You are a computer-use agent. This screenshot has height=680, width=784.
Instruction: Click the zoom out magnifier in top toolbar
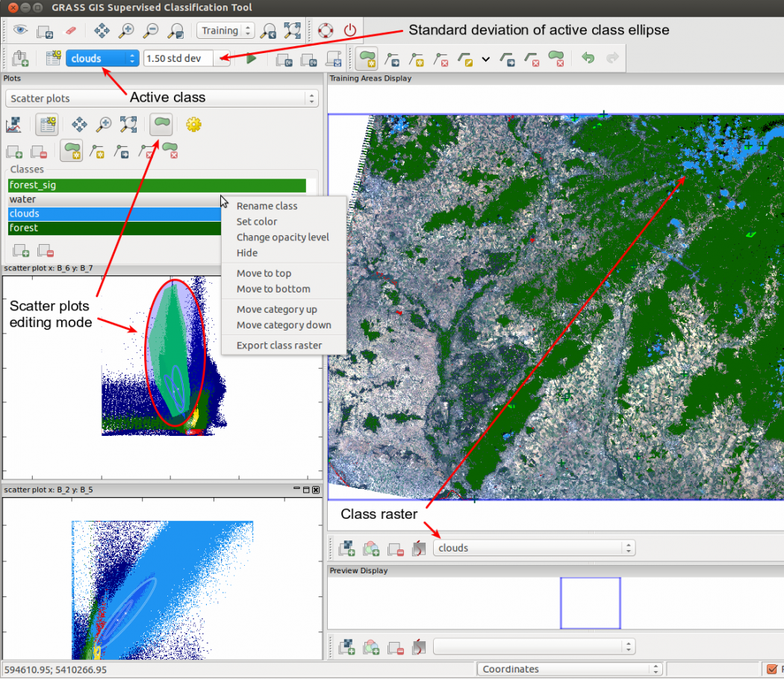coord(151,31)
